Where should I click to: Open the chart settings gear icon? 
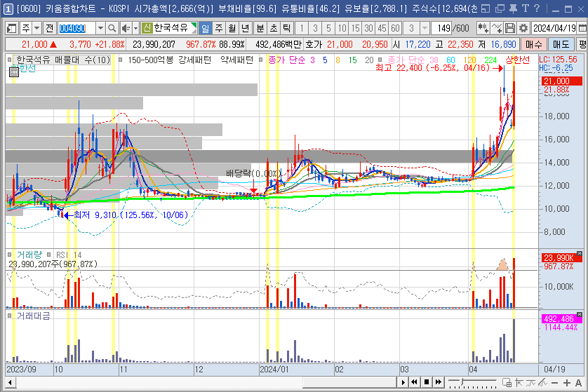(x=523, y=28)
